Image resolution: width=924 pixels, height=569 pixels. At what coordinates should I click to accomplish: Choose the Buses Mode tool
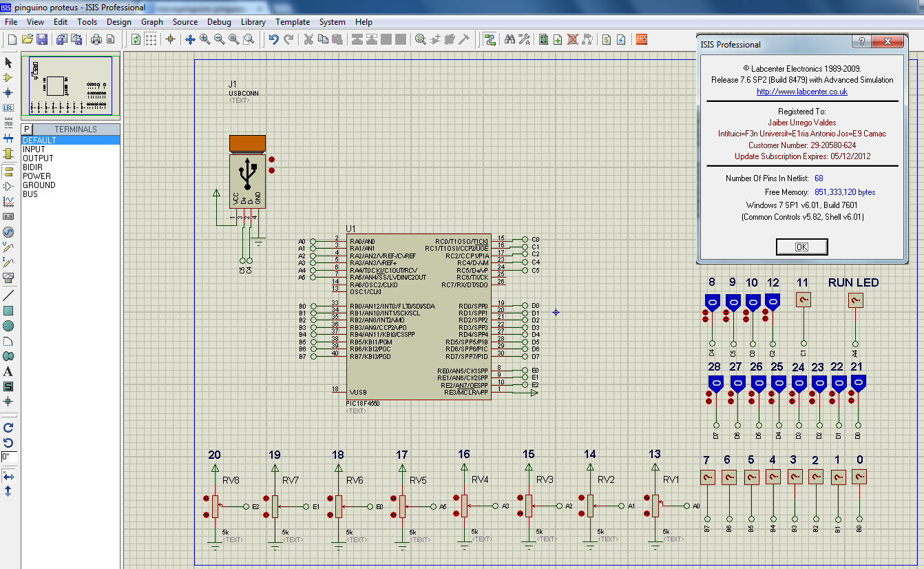coord(8,138)
